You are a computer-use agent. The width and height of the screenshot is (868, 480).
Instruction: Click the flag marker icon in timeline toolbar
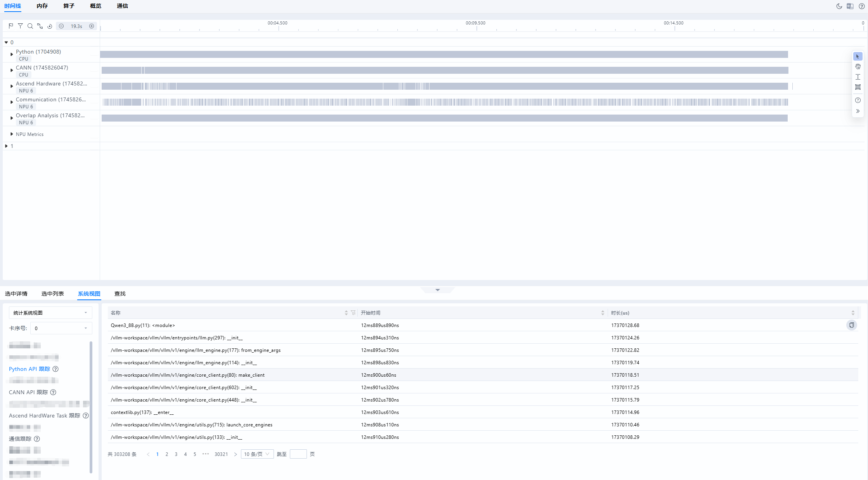[x=11, y=26]
